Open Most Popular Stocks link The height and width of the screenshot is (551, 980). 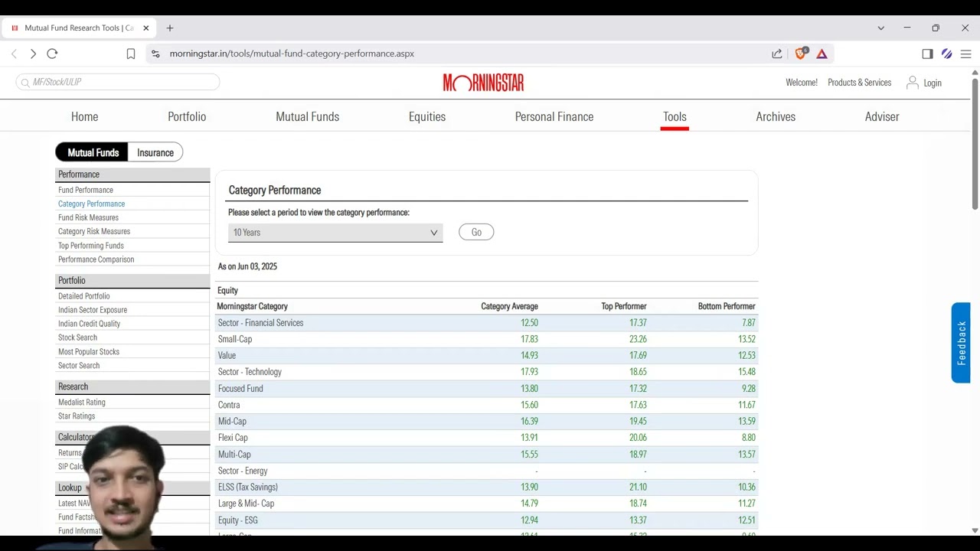click(89, 352)
